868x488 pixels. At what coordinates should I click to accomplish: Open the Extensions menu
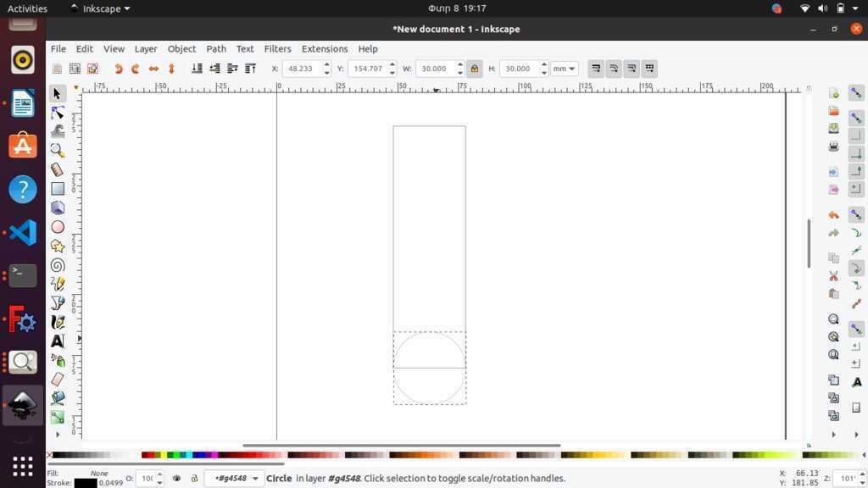(x=325, y=48)
